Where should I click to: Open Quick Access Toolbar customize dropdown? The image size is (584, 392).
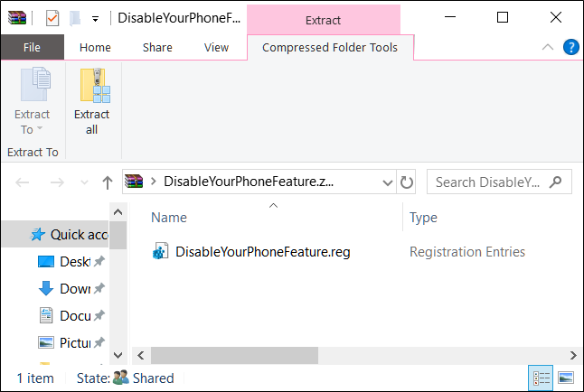[x=95, y=19]
